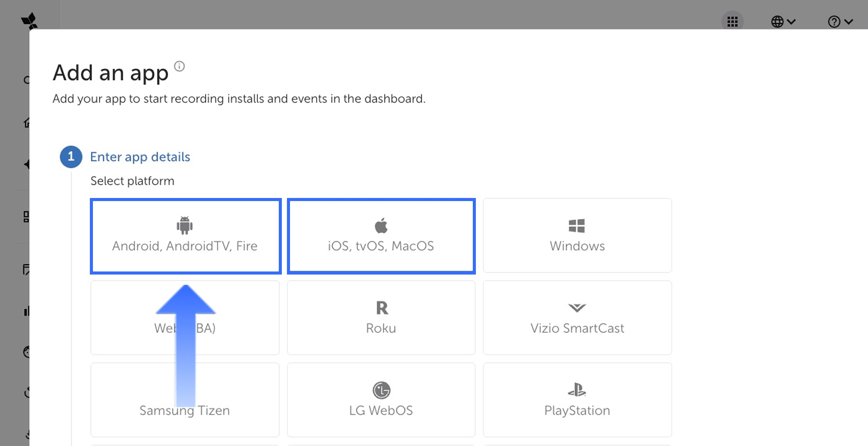Select the Windows platform tile
The width and height of the screenshot is (868, 446).
(577, 235)
